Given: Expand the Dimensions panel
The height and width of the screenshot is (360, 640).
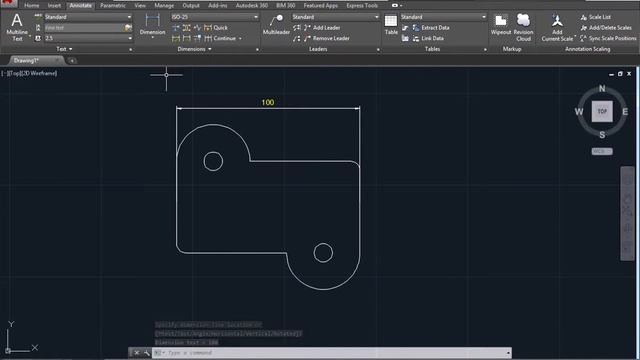Looking at the screenshot, I should pos(194,49).
